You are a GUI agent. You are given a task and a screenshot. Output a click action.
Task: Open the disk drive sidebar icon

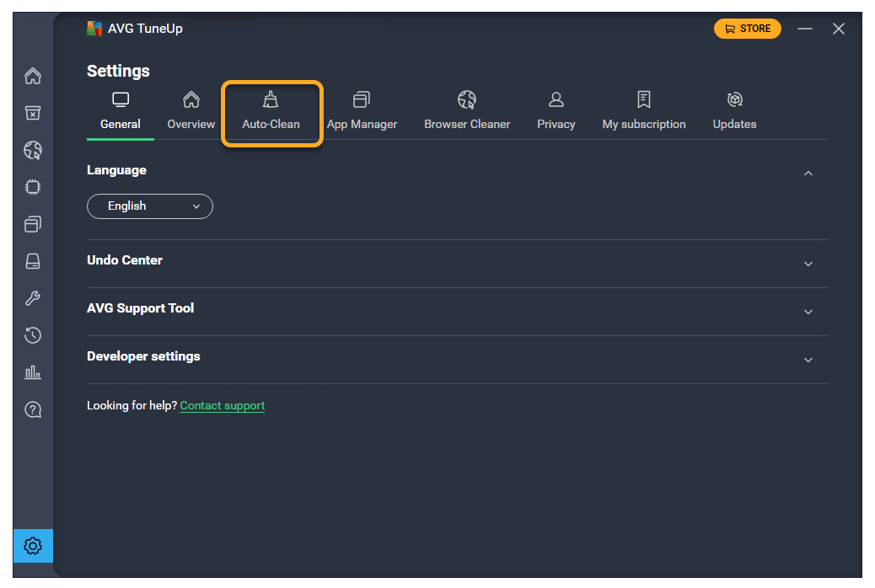tap(33, 261)
